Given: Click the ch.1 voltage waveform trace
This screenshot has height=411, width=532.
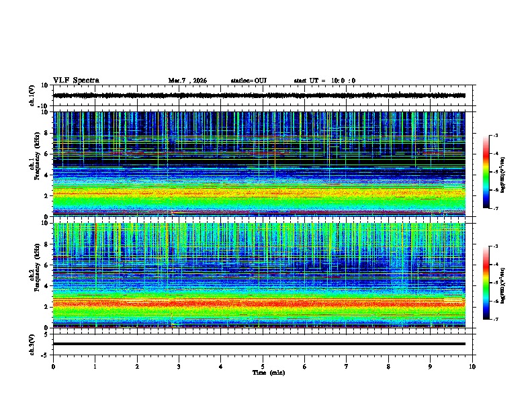Looking at the screenshot, I should coord(259,95).
